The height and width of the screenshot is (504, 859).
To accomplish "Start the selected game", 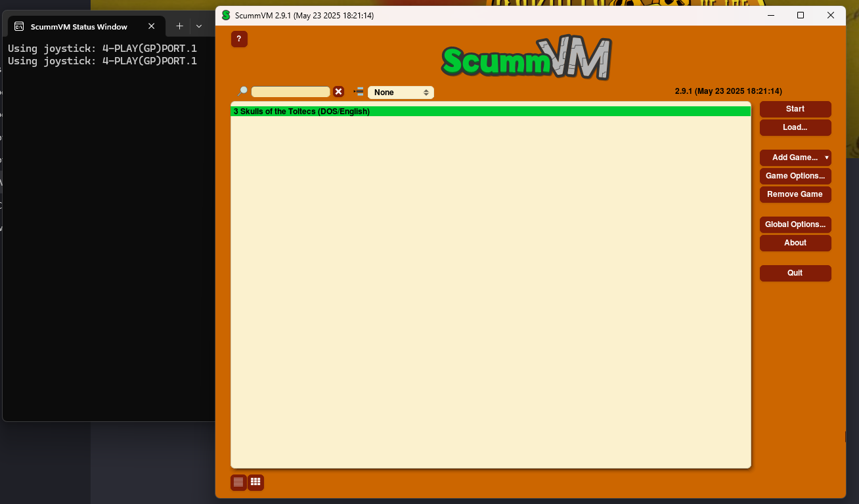I will coord(795,109).
